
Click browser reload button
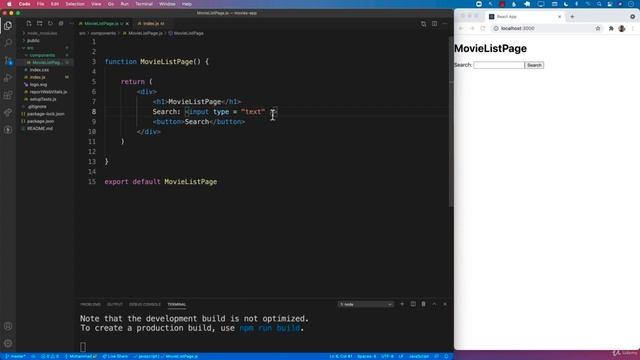click(x=483, y=28)
